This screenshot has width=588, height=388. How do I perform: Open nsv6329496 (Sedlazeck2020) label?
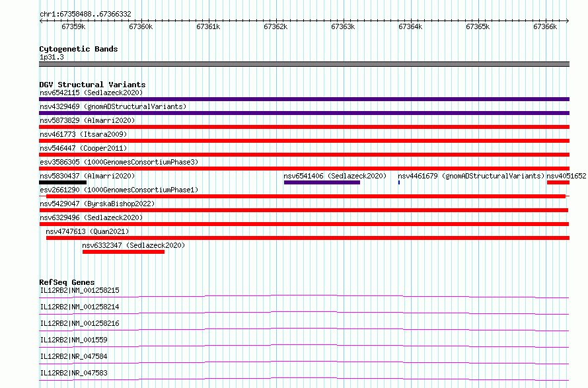pyautogui.click(x=91, y=217)
